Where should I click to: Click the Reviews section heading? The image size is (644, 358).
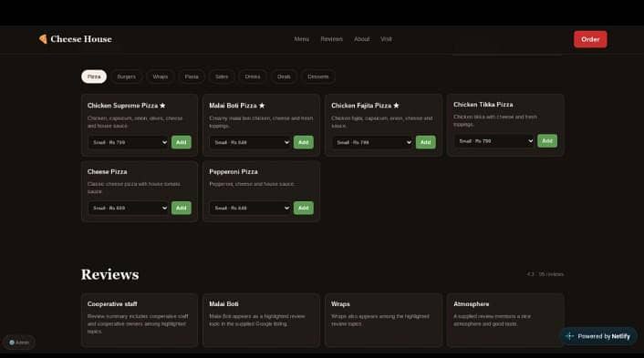coord(109,274)
